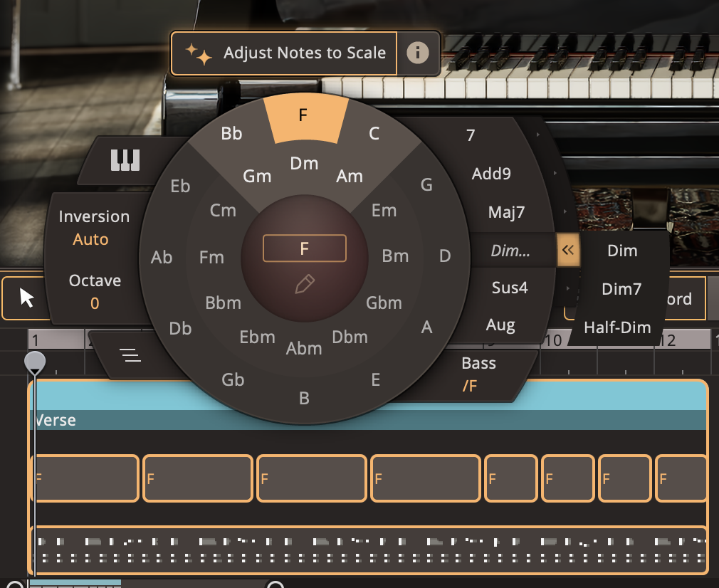Viewport: 719px width, 588px height.
Task: Select the Fm chord segment
Action: [211, 257]
